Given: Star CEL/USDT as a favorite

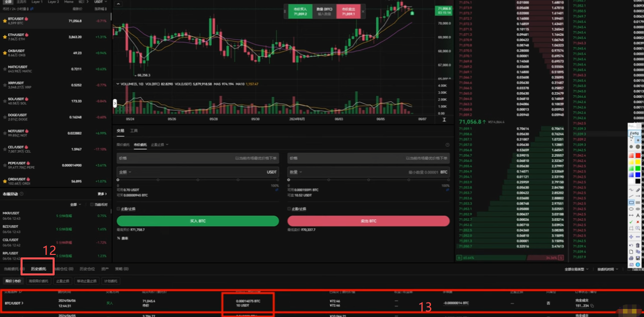Looking at the screenshot, I should coord(5,149).
